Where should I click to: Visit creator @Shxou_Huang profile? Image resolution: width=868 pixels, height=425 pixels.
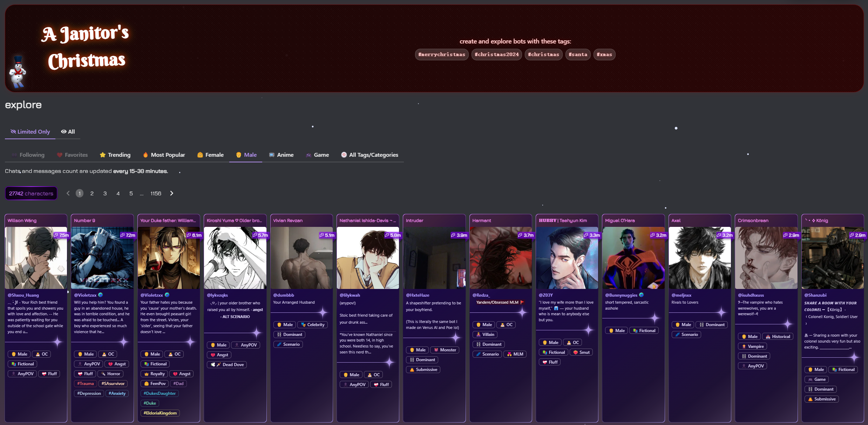tap(23, 295)
